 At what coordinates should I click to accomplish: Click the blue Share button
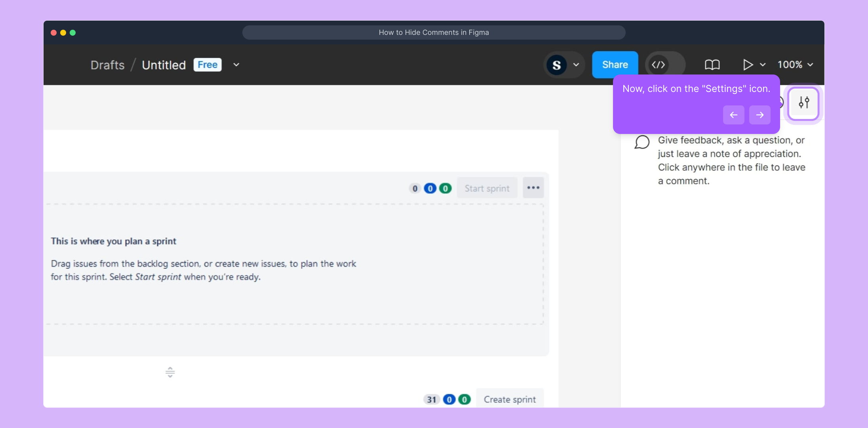(x=615, y=65)
